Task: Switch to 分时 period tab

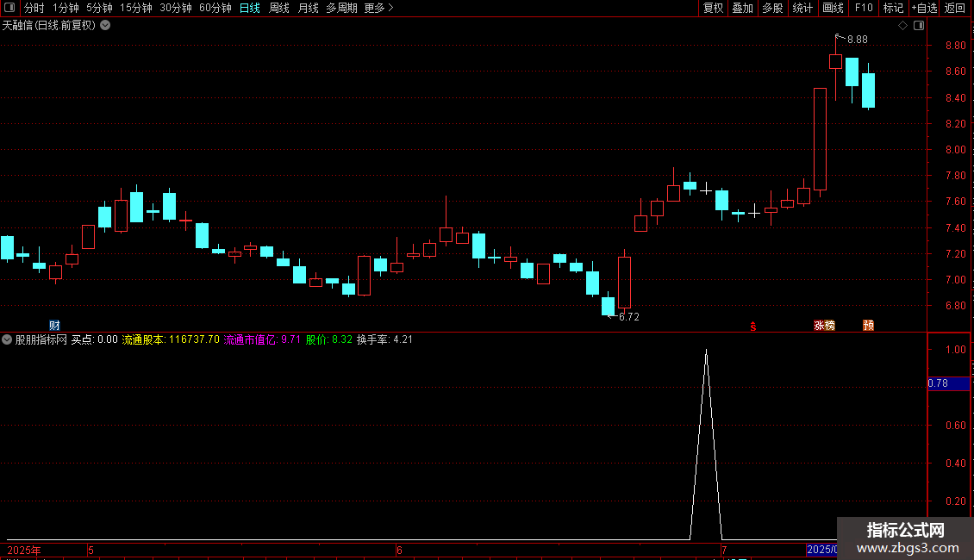Action: pos(34,8)
